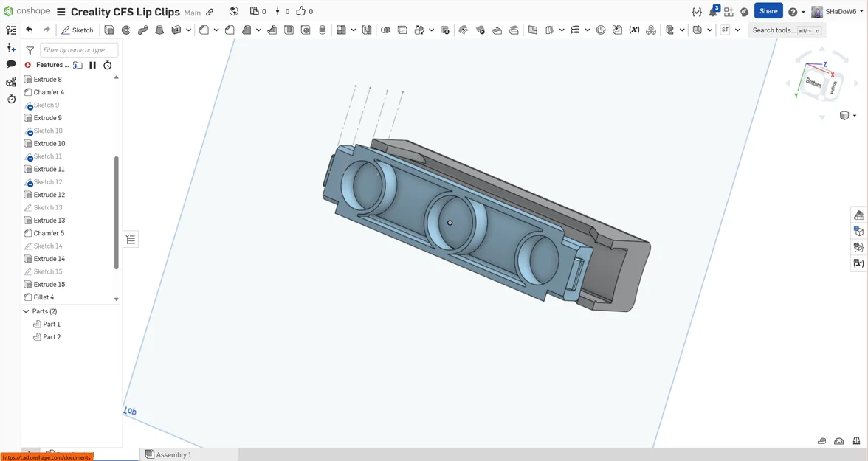Expand the SHaDoW6 account menu
Image resolution: width=868 pixels, height=461 pixels.
[x=837, y=12]
